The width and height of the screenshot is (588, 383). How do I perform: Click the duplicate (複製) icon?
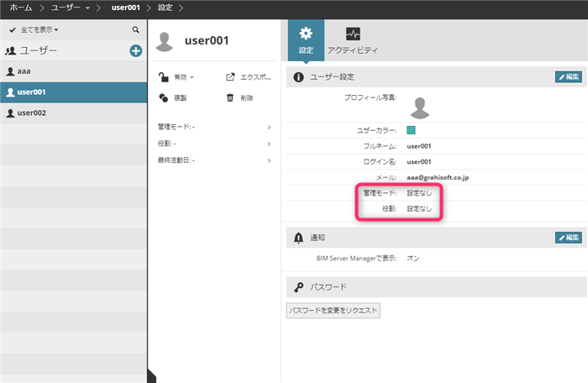coord(164,98)
